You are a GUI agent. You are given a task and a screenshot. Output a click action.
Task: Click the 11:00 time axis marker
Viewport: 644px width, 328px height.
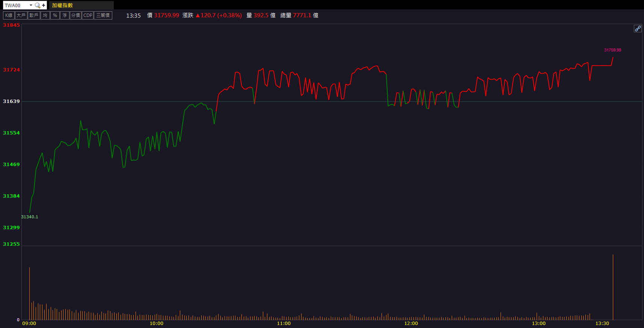284,323
